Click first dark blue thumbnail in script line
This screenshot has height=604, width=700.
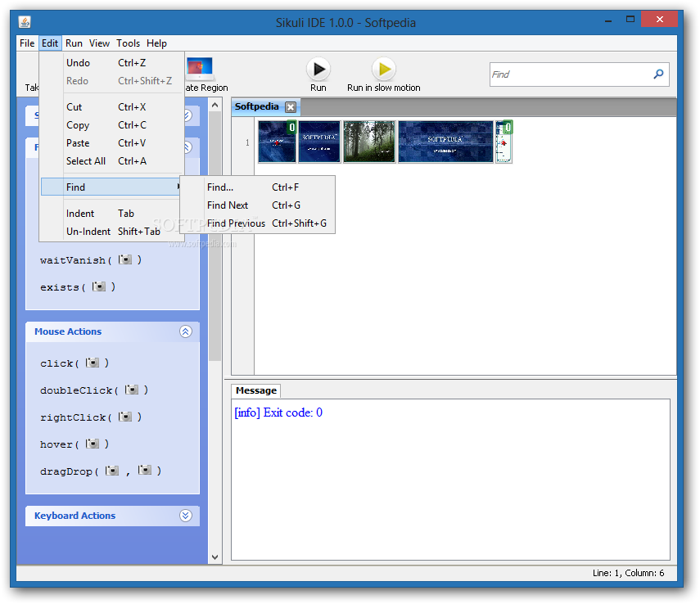pos(278,142)
